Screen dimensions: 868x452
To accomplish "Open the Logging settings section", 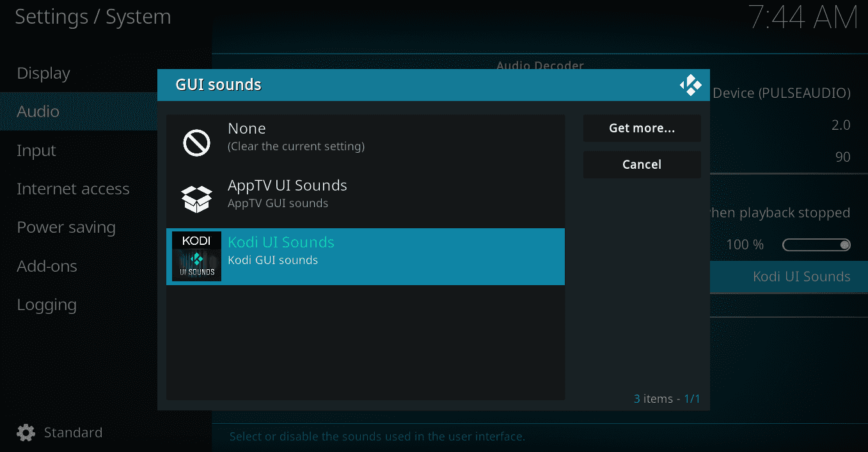I will tap(47, 305).
